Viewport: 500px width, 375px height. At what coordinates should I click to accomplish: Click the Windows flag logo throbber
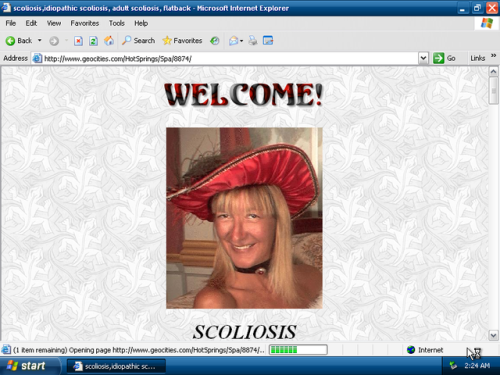(x=487, y=23)
